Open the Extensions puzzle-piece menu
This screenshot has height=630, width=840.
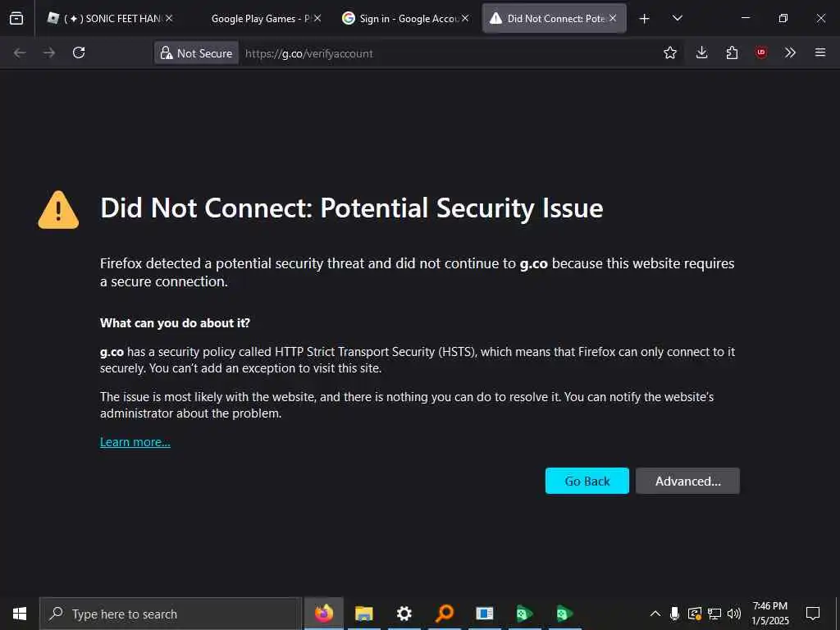click(732, 52)
